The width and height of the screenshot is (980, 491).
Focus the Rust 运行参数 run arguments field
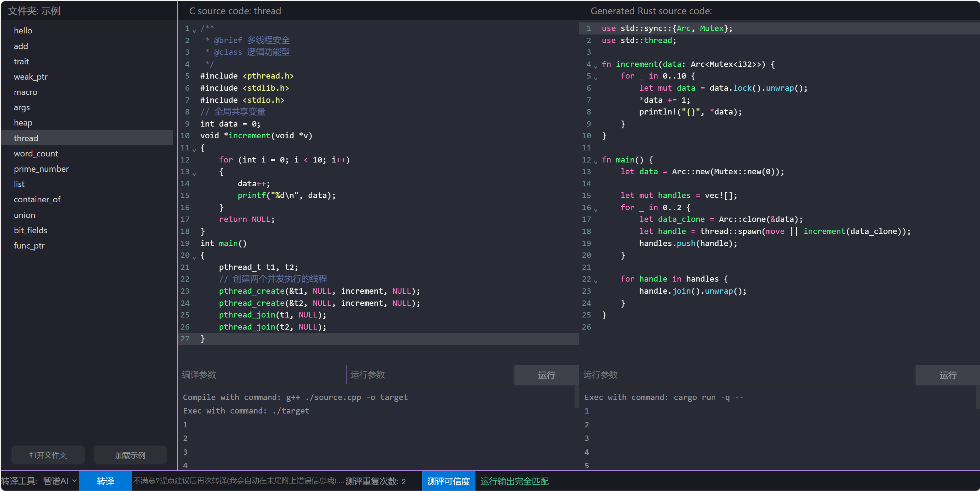coord(747,375)
